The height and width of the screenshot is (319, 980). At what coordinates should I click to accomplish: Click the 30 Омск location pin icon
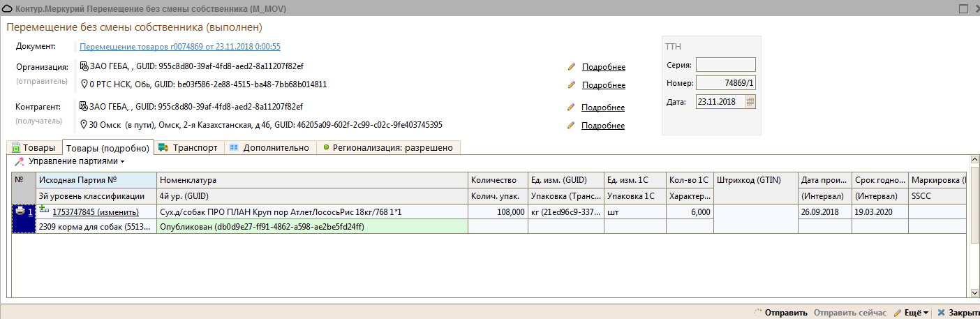tap(84, 125)
